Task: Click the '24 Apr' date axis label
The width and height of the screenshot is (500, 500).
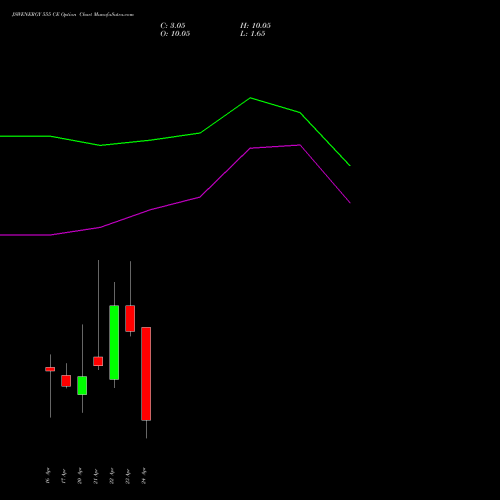Action: tap(144, 476)
